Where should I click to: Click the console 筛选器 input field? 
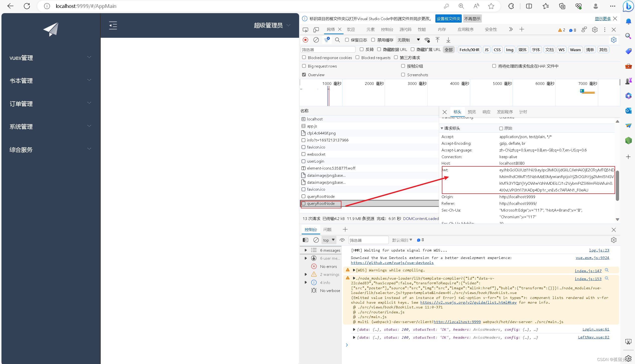368,240
